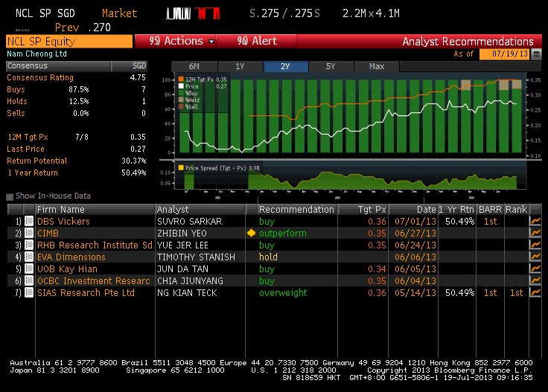Select analyst name TIMOTHY STANISH

196,257
